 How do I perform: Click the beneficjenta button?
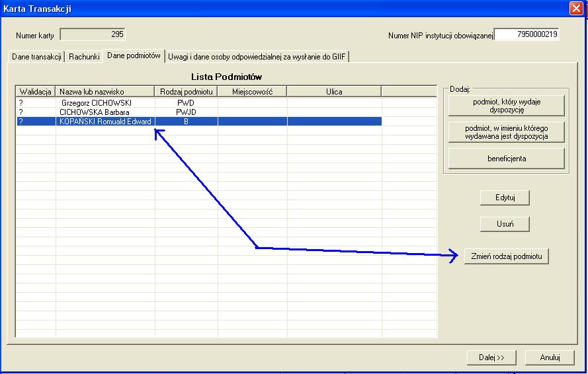(x=506, y=159)
